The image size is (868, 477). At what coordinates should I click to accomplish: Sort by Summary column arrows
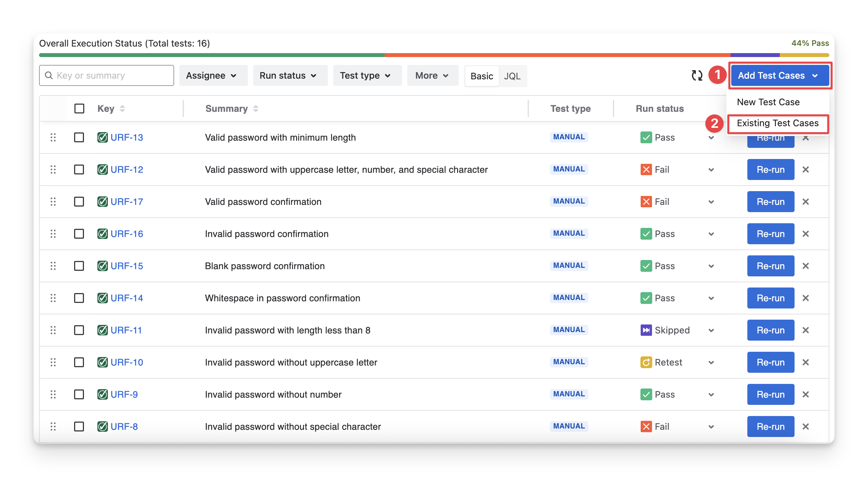tap(256, 109)
